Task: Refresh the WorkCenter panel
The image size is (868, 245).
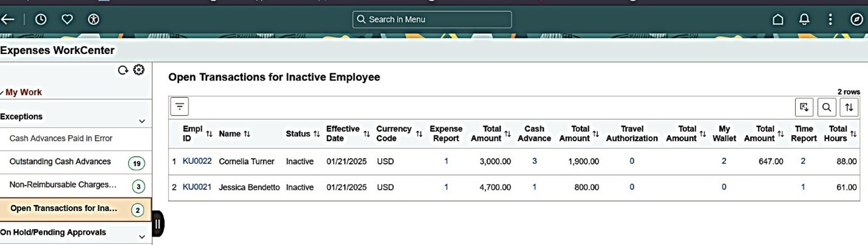Action: click(123, 70)
